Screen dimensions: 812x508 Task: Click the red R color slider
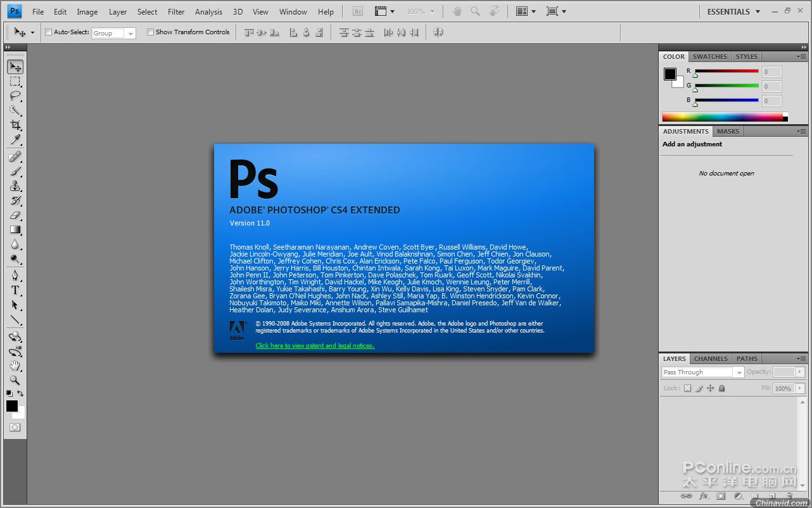point(726,71)
